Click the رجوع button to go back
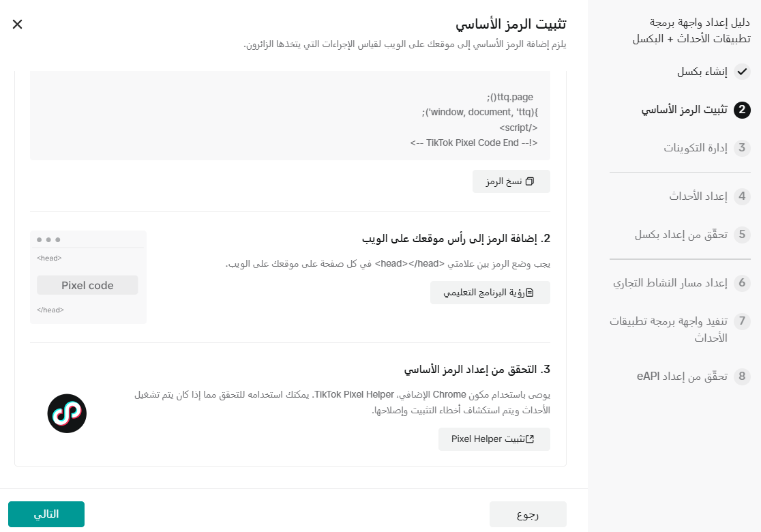This screenshot has height=532, width=761. (527, 514)
